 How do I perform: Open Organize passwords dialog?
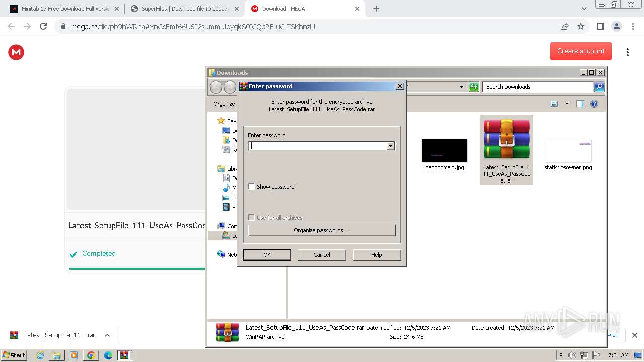[x=321, y=230]
